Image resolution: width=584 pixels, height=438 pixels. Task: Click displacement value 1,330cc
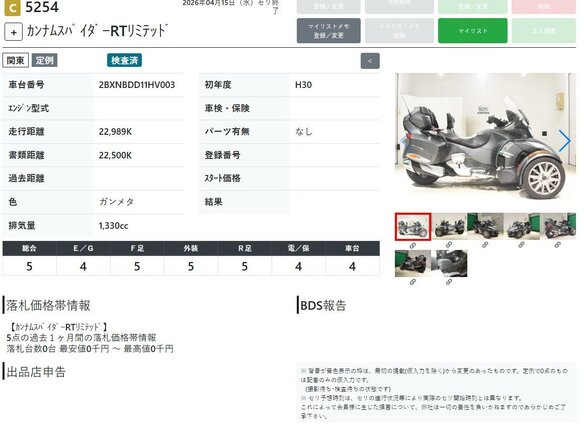(114, 226)
